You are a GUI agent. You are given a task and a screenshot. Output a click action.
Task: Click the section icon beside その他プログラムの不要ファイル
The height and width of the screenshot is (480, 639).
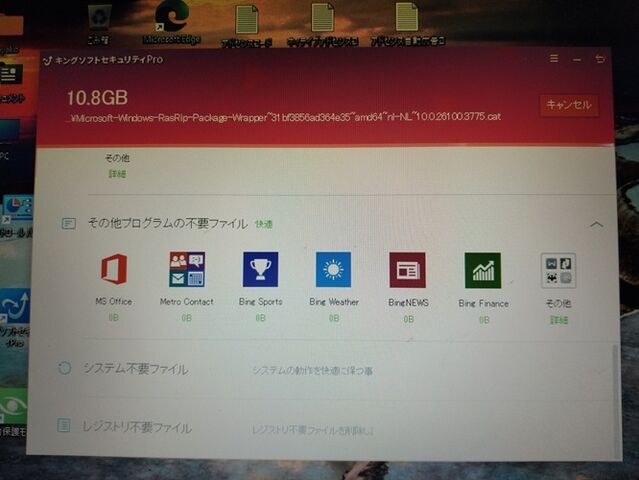(68, 223)
